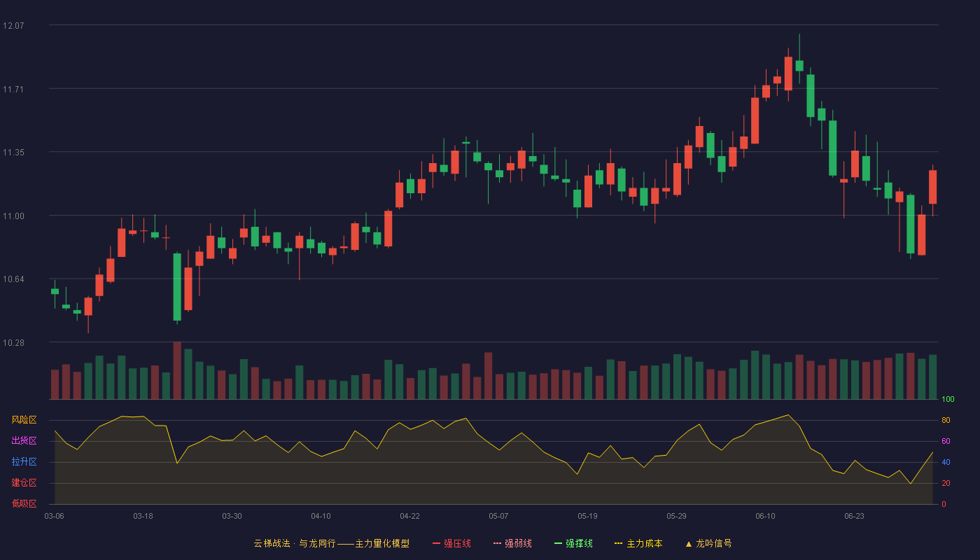
Task: Click the 05-29 date label
Action: click(676, 516)
